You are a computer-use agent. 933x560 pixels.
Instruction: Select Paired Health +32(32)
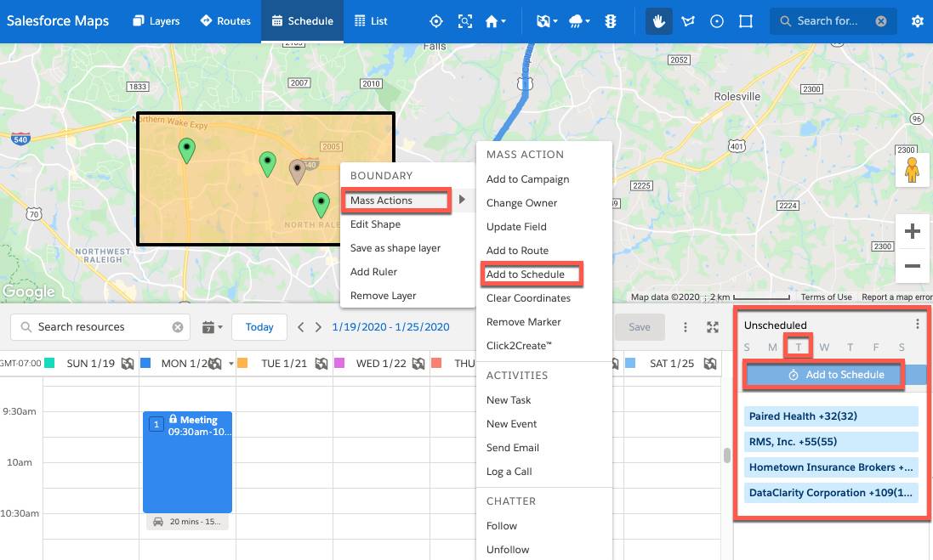click(831, 416)
